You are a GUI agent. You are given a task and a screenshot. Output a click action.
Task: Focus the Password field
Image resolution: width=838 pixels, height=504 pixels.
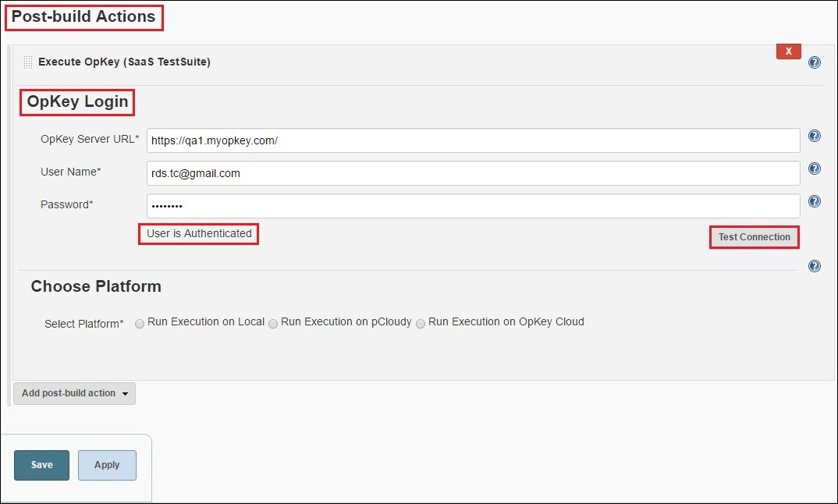click(x=473, y=206)
